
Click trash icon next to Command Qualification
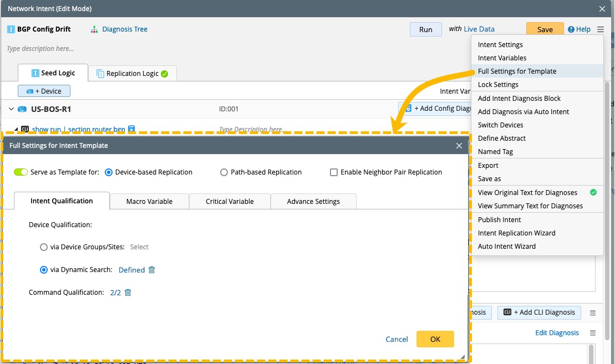pyautogui.click(x=128, y=293)
